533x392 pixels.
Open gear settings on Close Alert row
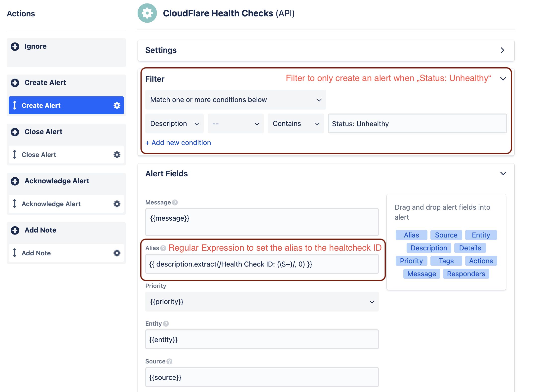point(117,155)
